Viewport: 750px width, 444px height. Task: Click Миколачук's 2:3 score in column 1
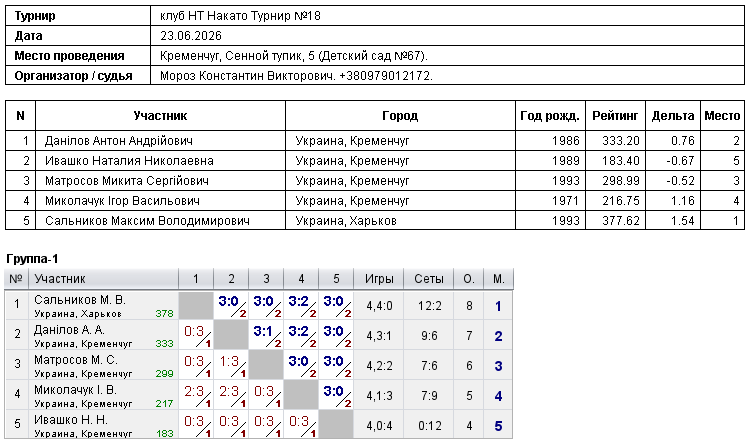[x=194, y=392]
